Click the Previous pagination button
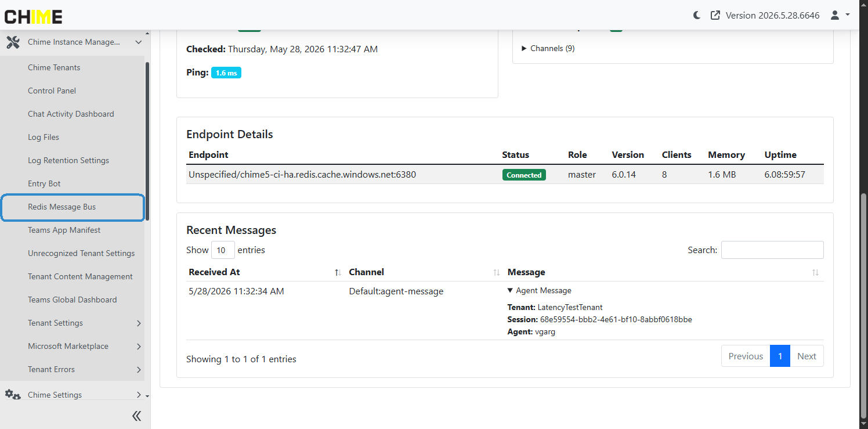This screenshot has width=868, height=429. pos(746,356)
